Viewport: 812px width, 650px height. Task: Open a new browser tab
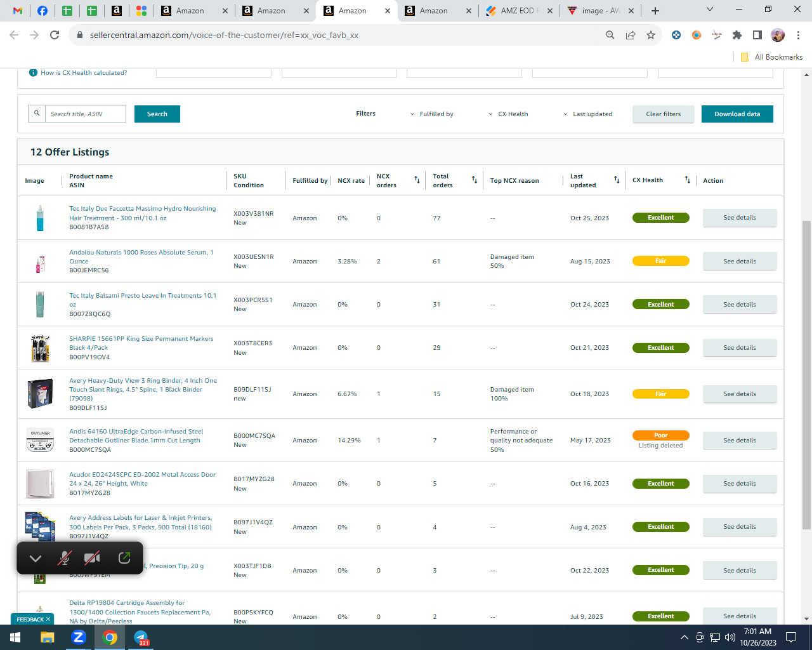pyautogui.click(x=655, y=11)
